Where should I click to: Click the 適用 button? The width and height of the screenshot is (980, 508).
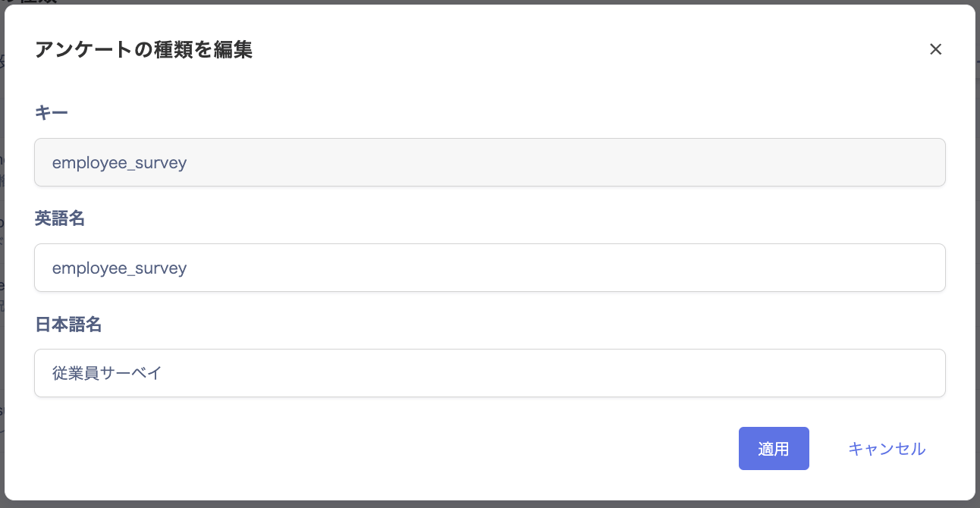pos(774,449)
